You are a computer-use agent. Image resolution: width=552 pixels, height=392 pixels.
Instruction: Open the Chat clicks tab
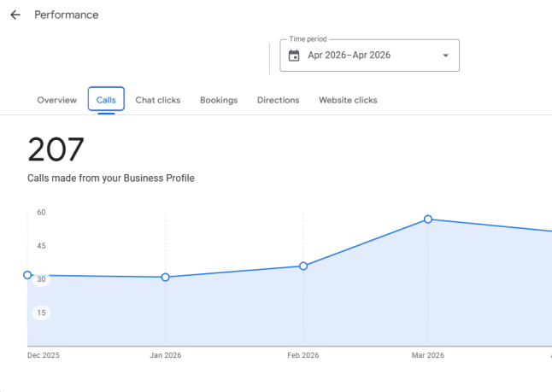click(x=158, y=100)
